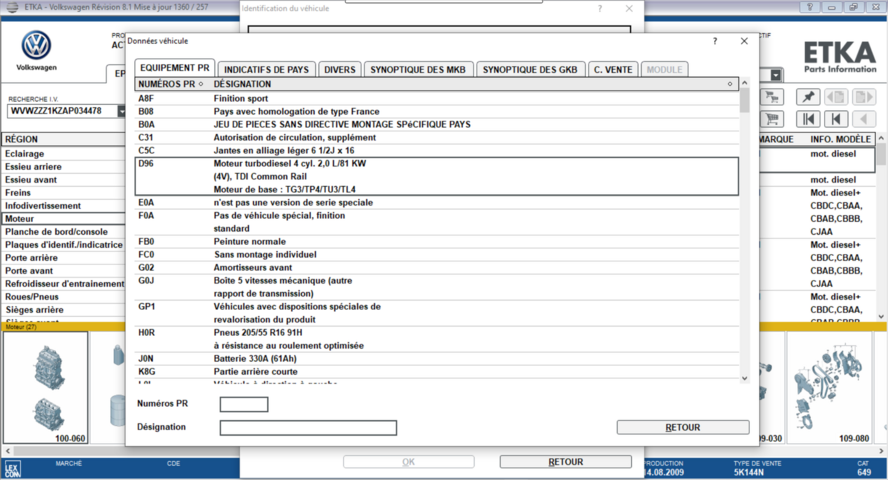Close the Données véhicule dialog
The width and height of the screenshot is (888, 480).
click(x=744, y=41)
